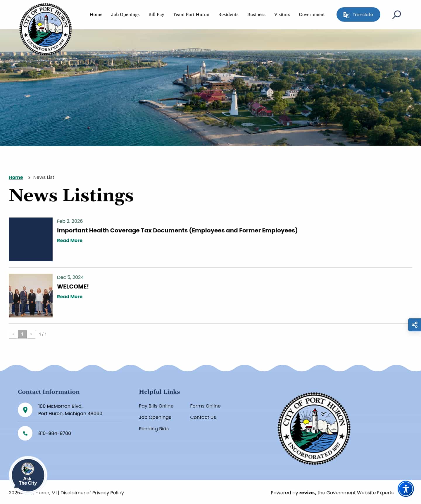Click the Home breadcrumb link

point(16,177)
